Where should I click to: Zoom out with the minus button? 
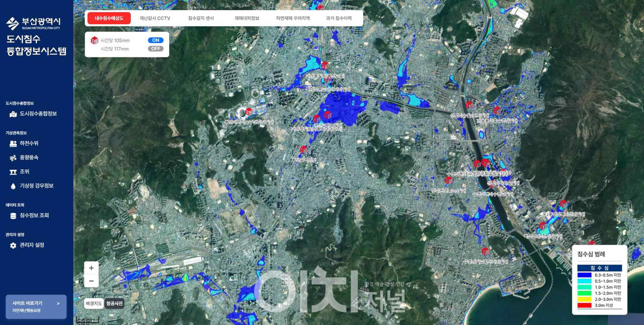click(x=91, y=281)
